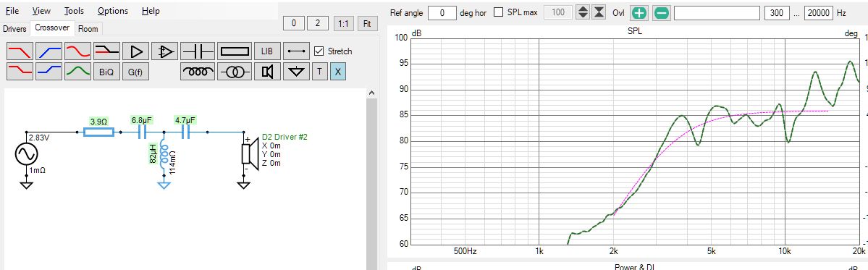Click the SPL scale up/down stepper arrows
Screen dimensions: 868x270
click(582, 12)
